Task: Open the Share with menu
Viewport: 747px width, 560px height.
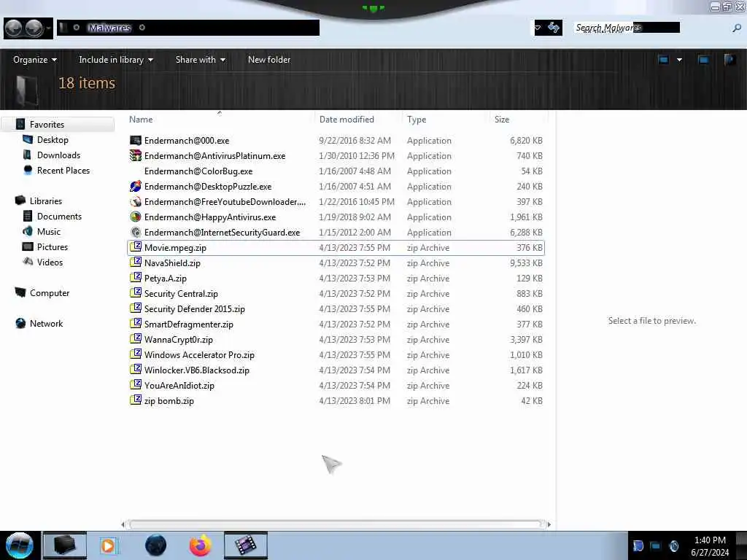Action: click(x=200, y=60)
